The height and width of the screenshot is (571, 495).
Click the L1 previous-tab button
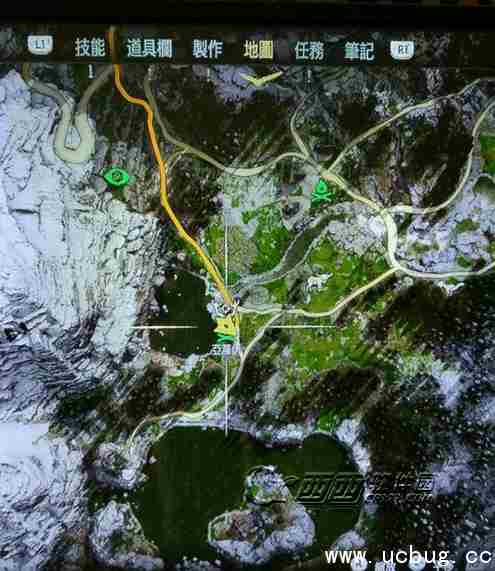pyautogui.click(x=40, y=45)
